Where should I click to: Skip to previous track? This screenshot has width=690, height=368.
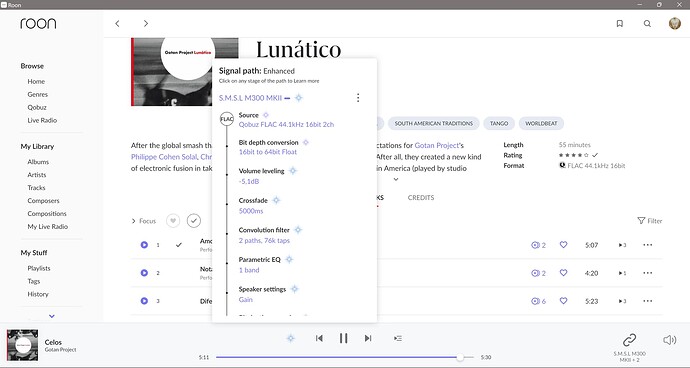tap(319, 338)
